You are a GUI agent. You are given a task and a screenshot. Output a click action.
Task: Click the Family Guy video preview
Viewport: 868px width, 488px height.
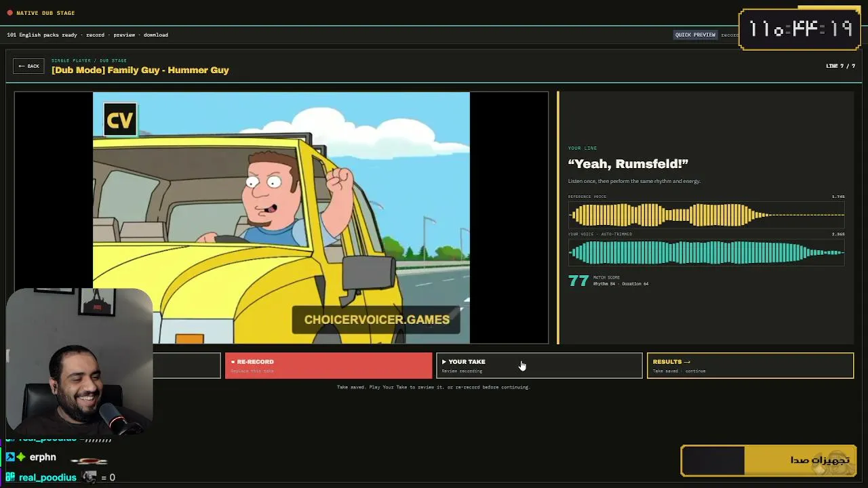(x=281, y=218)
